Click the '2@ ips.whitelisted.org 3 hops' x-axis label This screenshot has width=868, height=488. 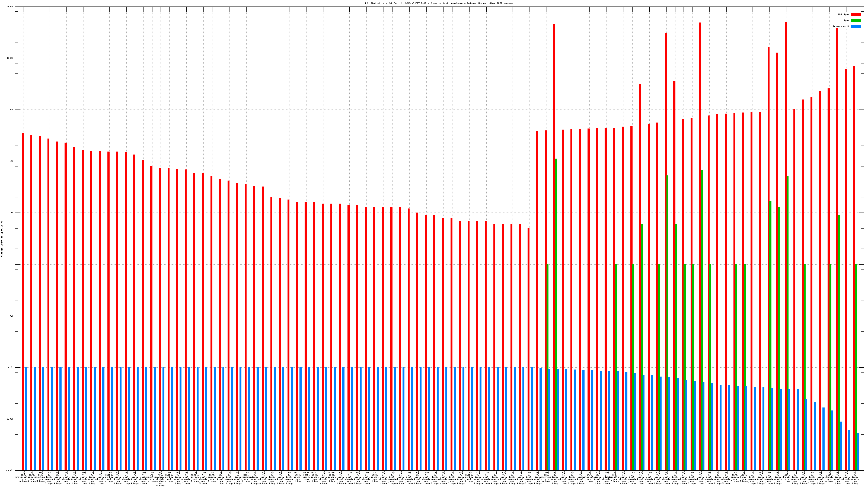[24, 477]
